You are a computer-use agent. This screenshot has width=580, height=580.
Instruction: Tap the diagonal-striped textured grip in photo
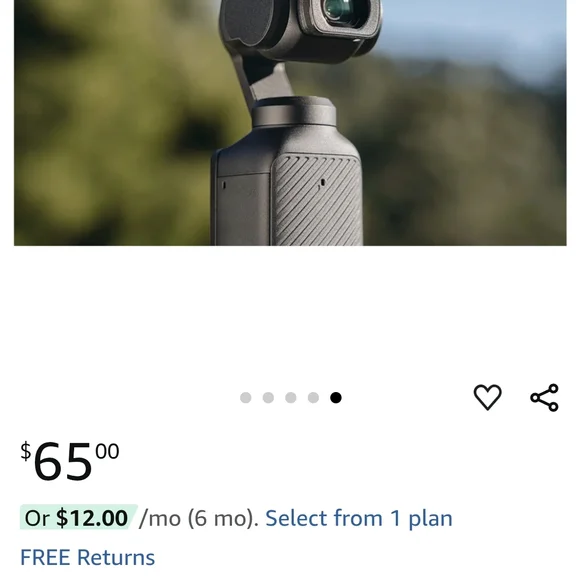click(317, 200)
